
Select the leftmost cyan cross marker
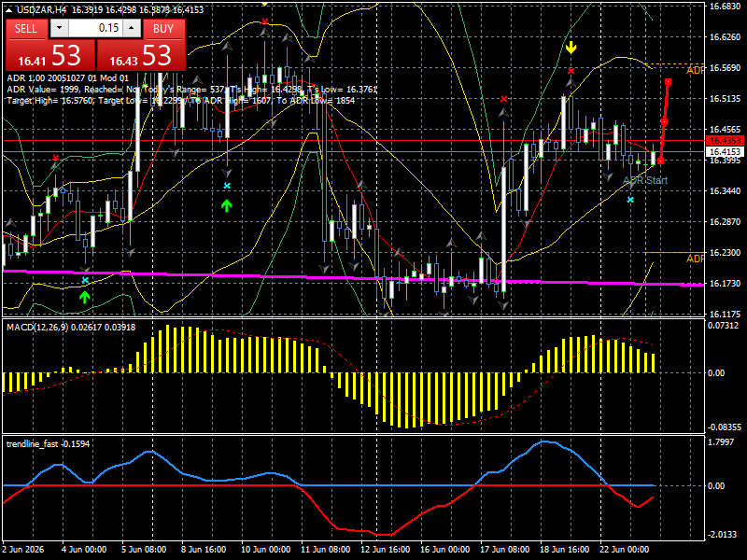pyautogui.click(x=85, y=280)
